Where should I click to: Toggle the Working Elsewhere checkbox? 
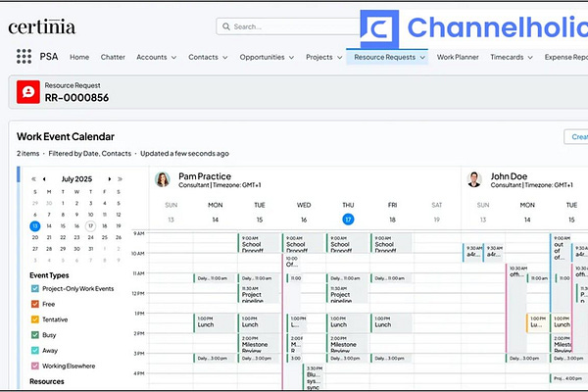click(x=35, y=366)
